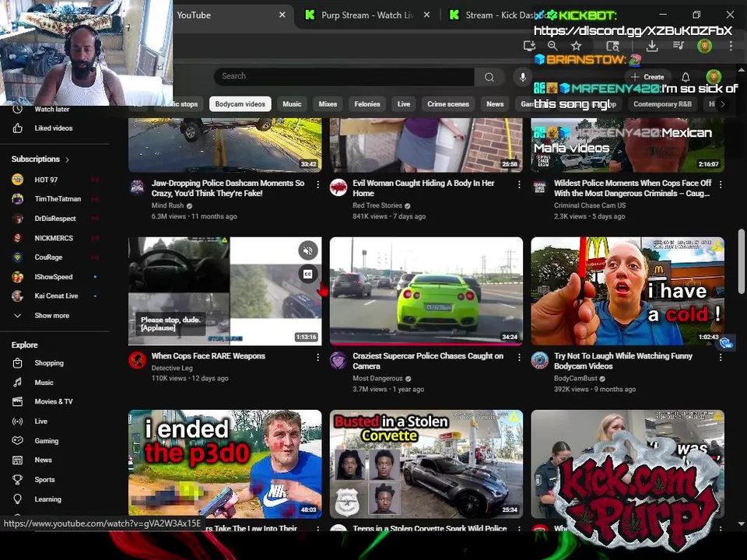Select Felonies filter chip
The width and height of the screenshot is (747, 560).
[x=367, y=103]
